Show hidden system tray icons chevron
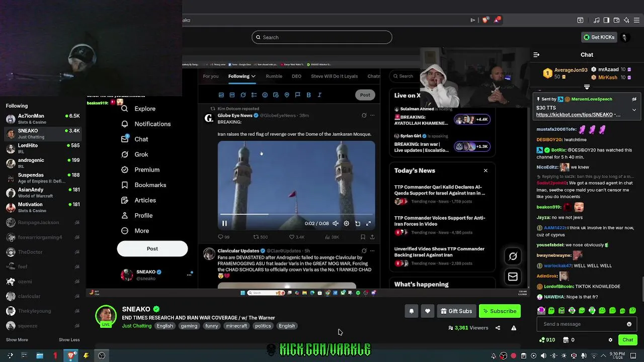Screen dimensions: 644x362 click(604, 356)
